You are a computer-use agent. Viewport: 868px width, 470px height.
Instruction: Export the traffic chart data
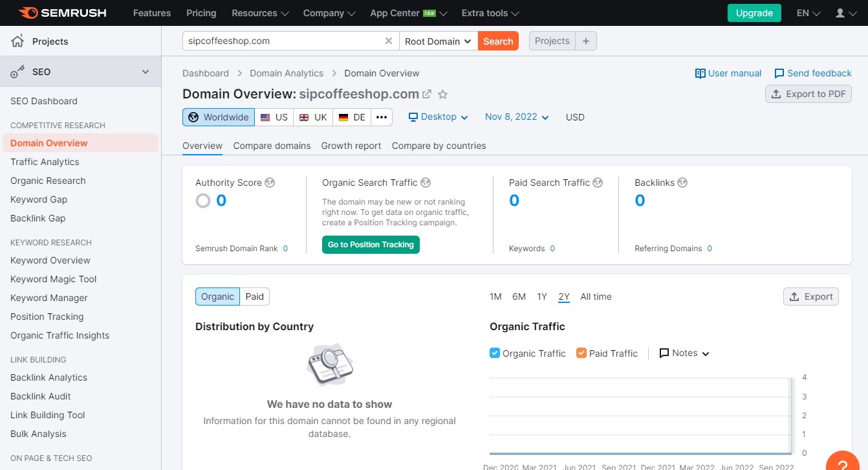tap(811, 297)
